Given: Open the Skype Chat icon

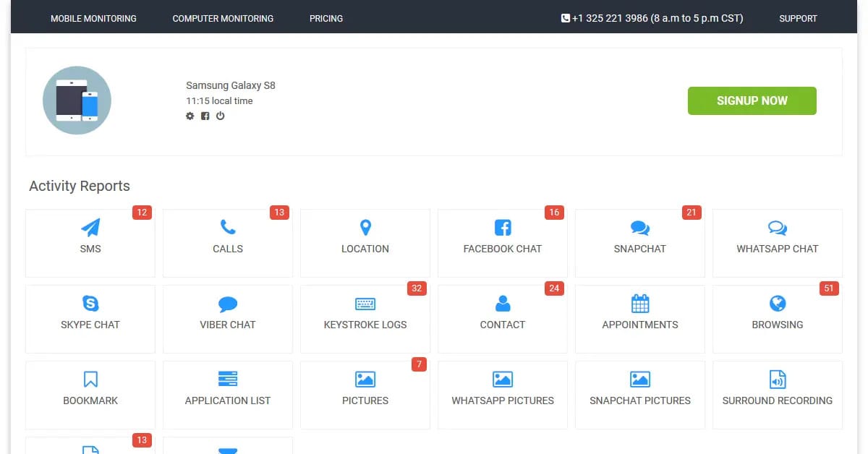Looking at the screenshot, I should click(90, 304).
